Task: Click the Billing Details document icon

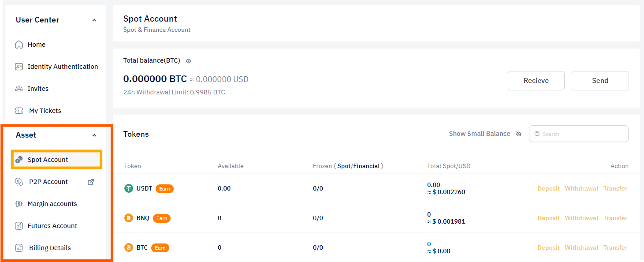Action: 19,248
